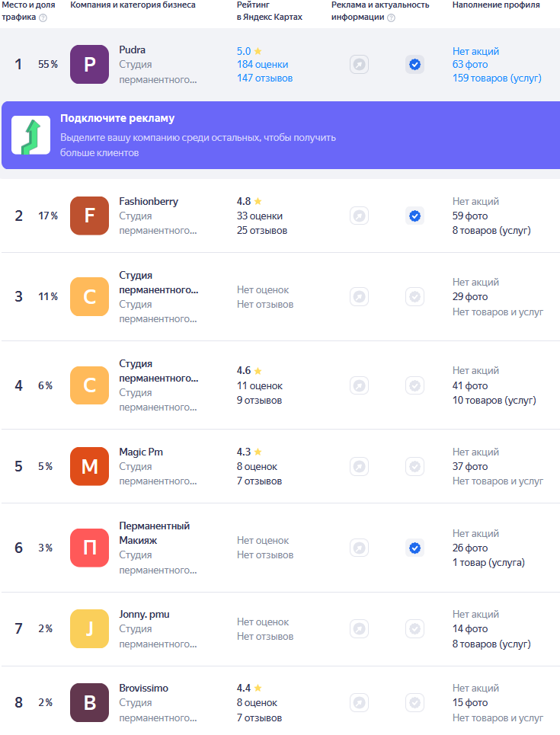The image size is (560, 735).
Task: Click the help icon next to Место и доля трафика
Action: (43, 18)
